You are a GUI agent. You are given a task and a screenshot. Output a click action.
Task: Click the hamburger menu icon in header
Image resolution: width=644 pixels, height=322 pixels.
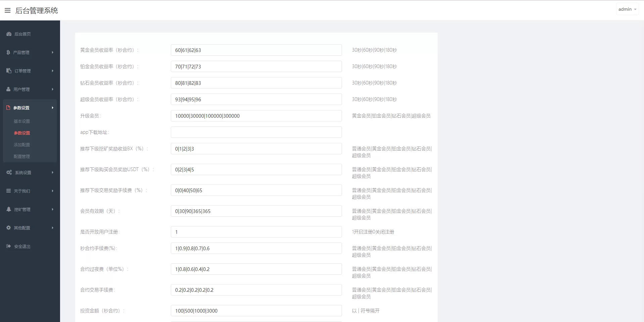pos(7,10)
